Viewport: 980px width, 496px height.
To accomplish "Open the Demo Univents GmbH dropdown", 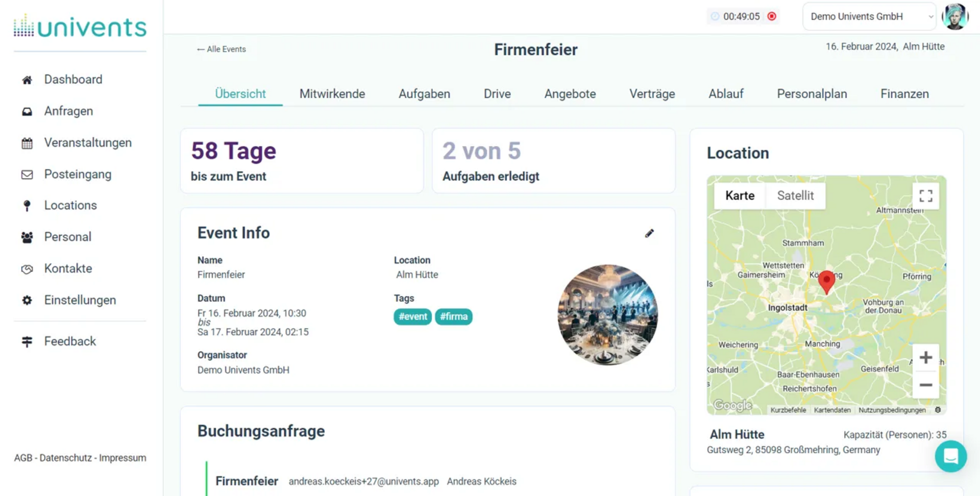I will pos(869,16).
